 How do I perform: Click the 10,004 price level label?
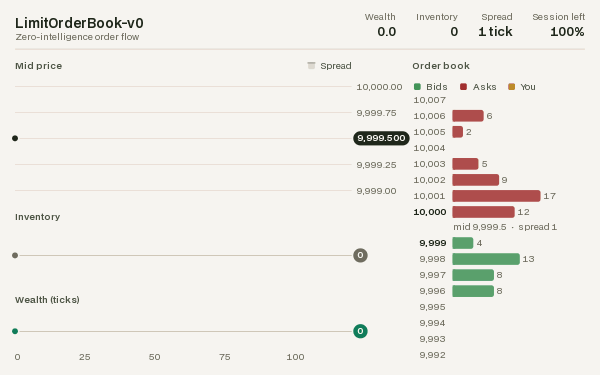point(429,148)
